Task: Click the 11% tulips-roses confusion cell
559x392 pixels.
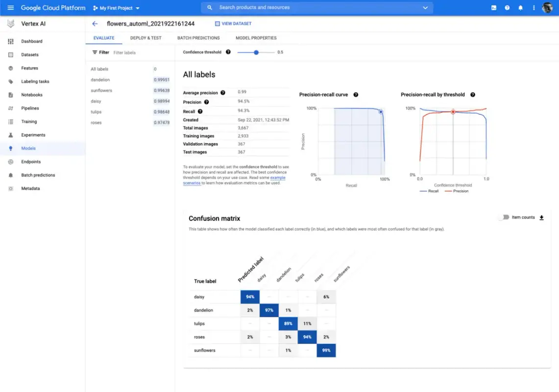Action: pos(307,323)
